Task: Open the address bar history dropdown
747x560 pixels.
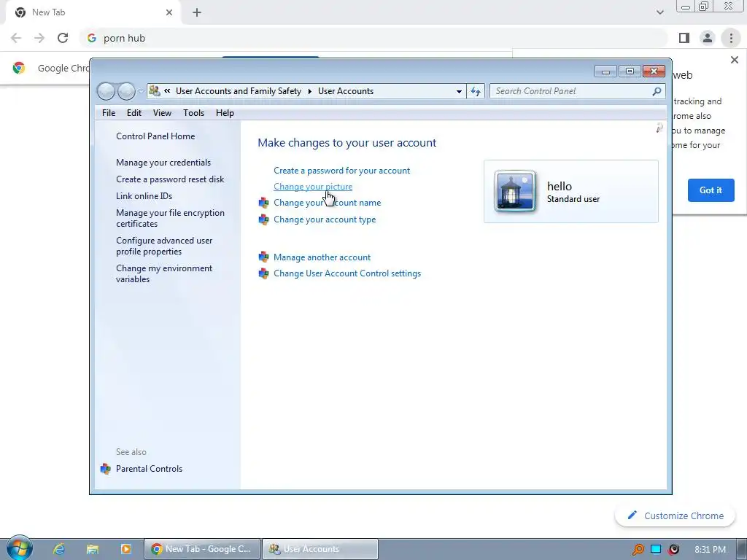Action: 459,91
